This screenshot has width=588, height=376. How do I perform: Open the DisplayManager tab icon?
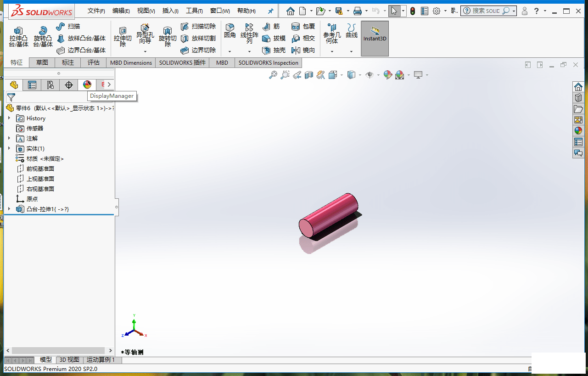pyautogui.click(x=87, y=85)
